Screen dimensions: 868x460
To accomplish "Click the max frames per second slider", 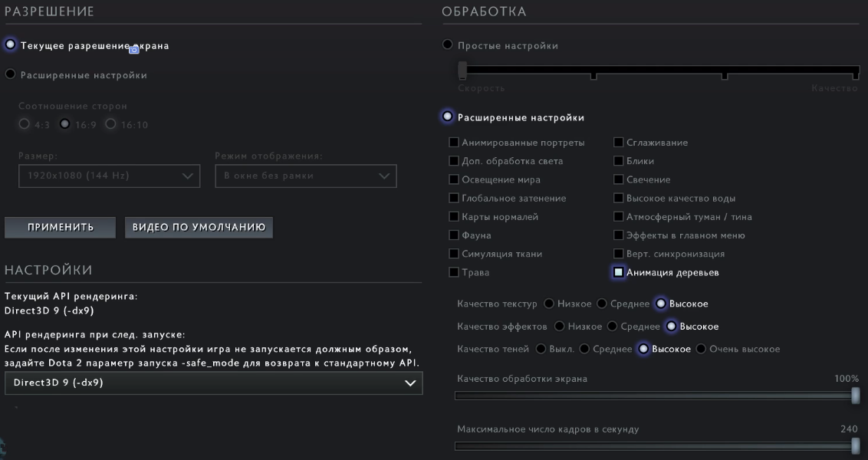I will pyautogui.click(x=656, y=446).
